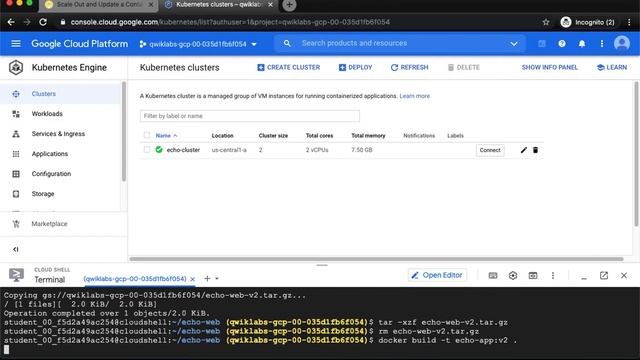
Task: Click the sidebar vertical scrollbar
Action: (124, 131)
